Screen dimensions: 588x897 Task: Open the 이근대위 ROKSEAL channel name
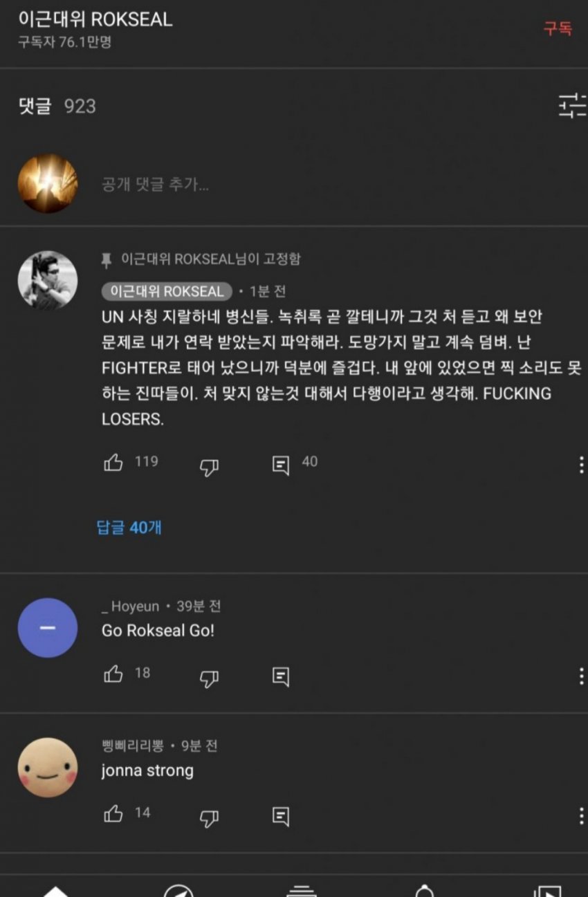(x=95, y=19)
